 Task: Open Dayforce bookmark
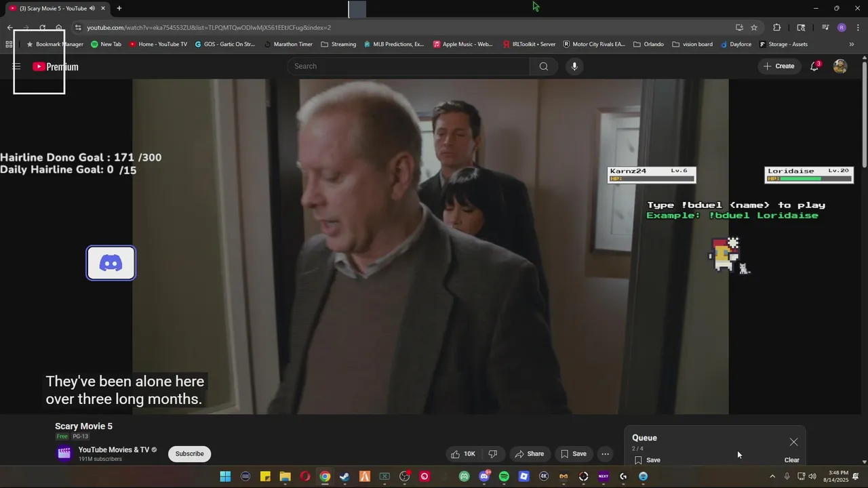(x=735, y=45)
